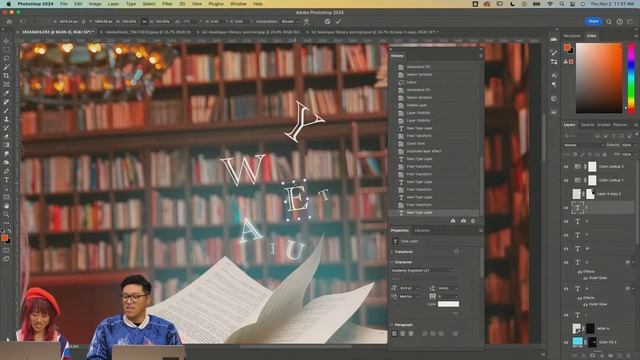
Task: Hide the Color Lookup 1 layer
Action: click(566, 180)
